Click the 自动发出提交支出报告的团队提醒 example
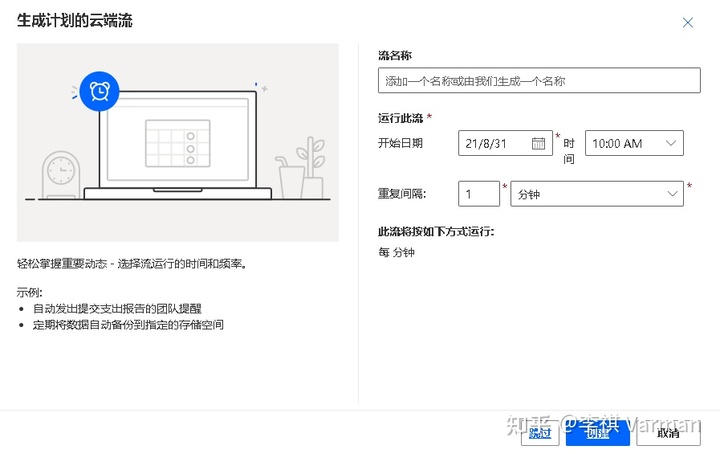This screenshot has width=720, height=454. (117, 308)
